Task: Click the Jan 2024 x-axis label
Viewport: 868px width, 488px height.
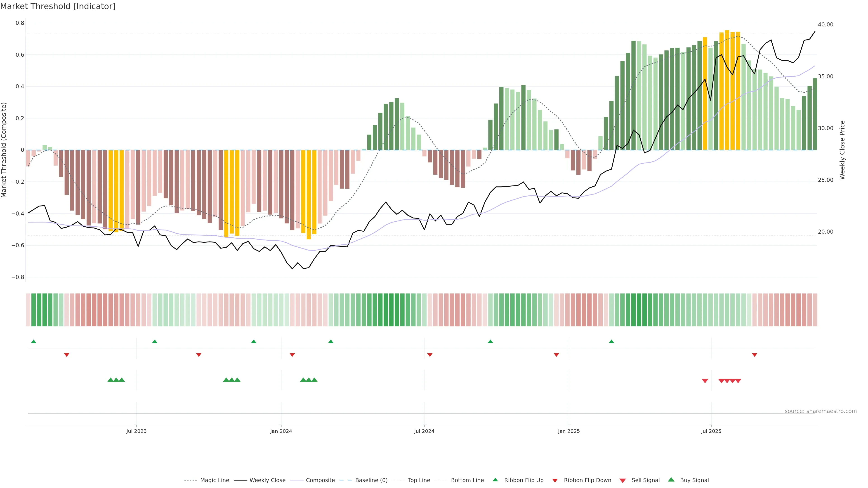Action: (x=281, y=431)
